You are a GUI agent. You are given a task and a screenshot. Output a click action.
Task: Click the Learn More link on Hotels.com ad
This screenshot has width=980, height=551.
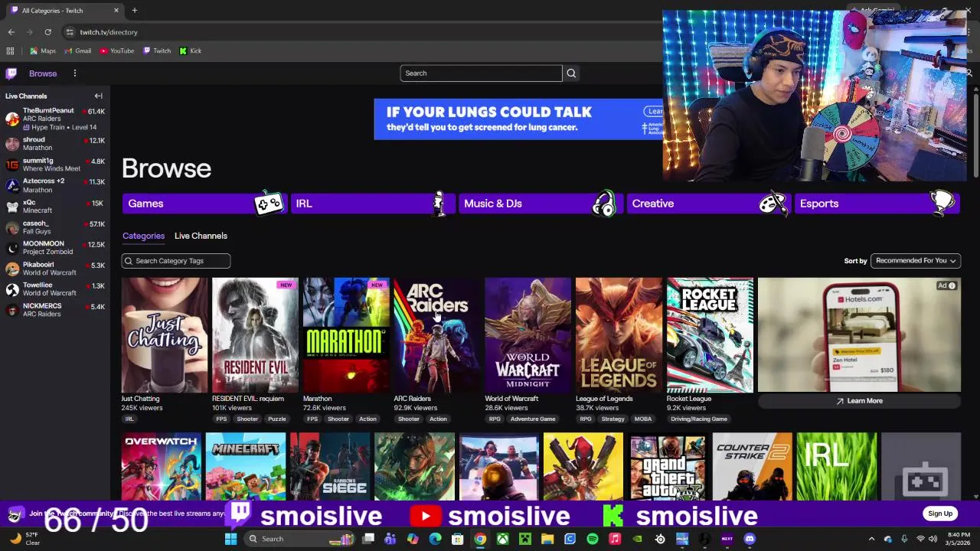click(859, 401)
